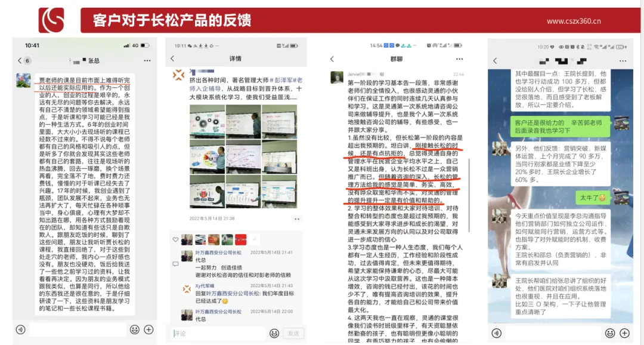Tap the 群聊 page title

397,59
